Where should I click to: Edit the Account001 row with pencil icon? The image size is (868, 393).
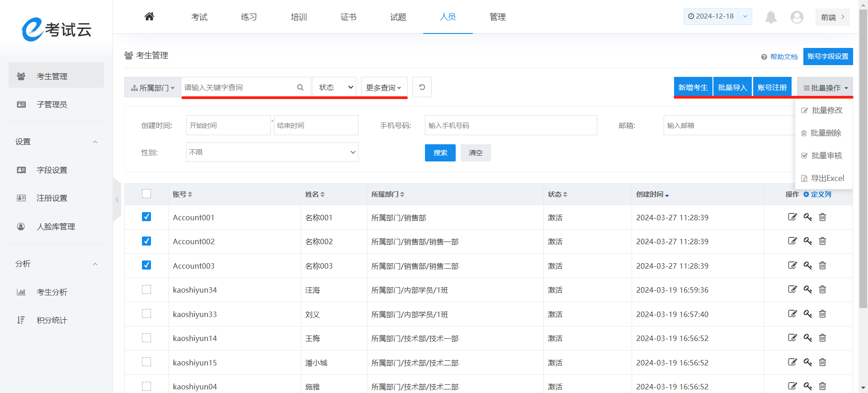[792, 217]
